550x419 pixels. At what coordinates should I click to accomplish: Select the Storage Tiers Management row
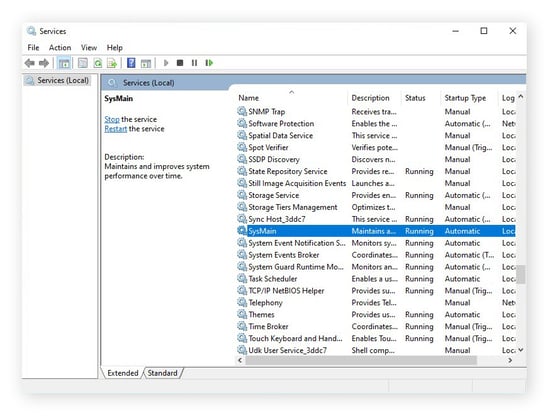[376, 207]
